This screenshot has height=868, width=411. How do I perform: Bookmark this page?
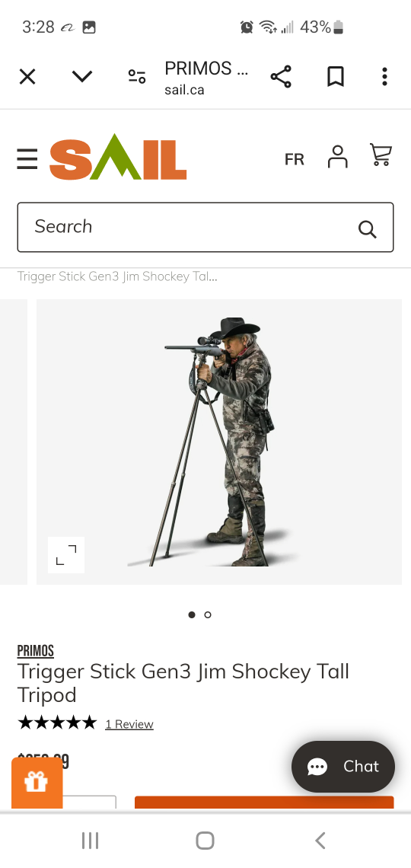pos(335,76)
